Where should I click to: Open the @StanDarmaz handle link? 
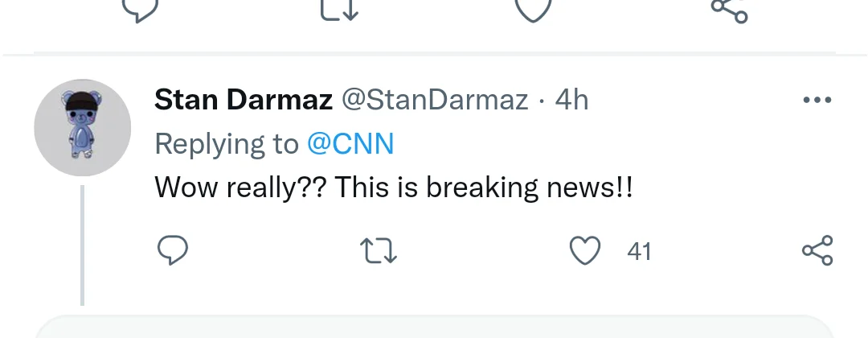pos(435,101)
